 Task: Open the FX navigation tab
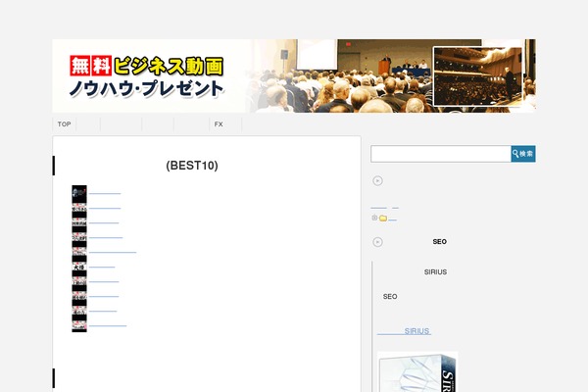[225, 124]
